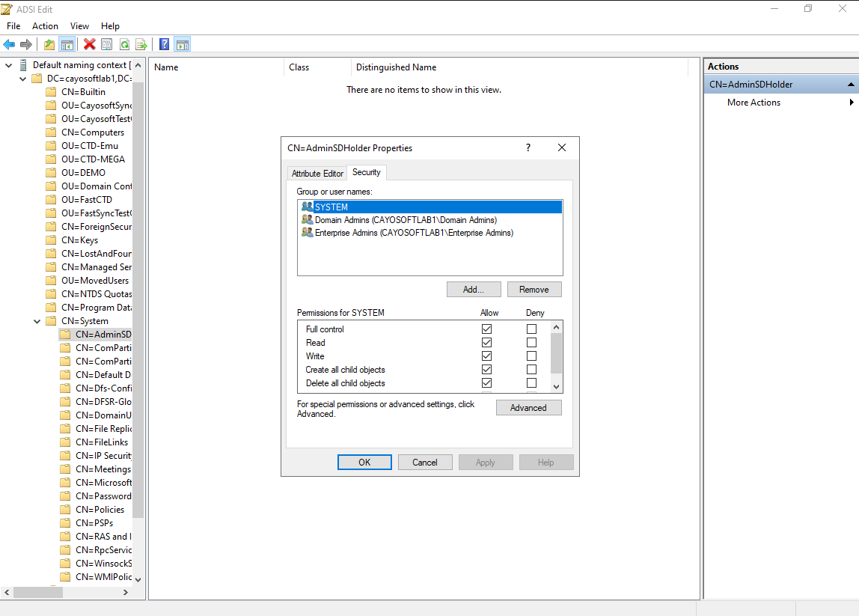Collapse the DC=cayosoftlab1 domain node
Image resolution: width=859 pixels, height=616 pixels.
pyautogui.click(x=22, y=79)
